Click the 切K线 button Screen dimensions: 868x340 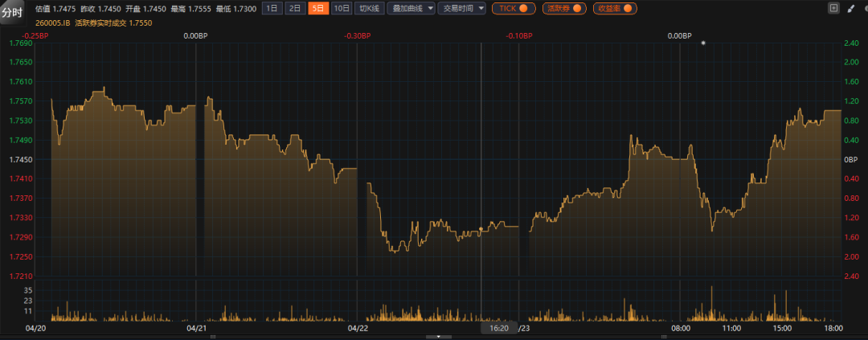[370, 8]
